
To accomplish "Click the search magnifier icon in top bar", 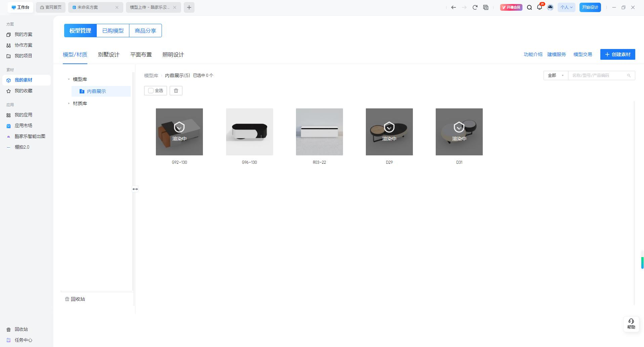I will pos(529,7).
